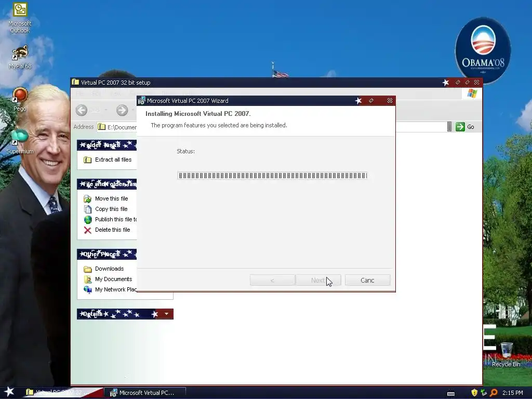Click the keyboard icon in system tray
Screen dimensions: 532x399
pos(450,393)
